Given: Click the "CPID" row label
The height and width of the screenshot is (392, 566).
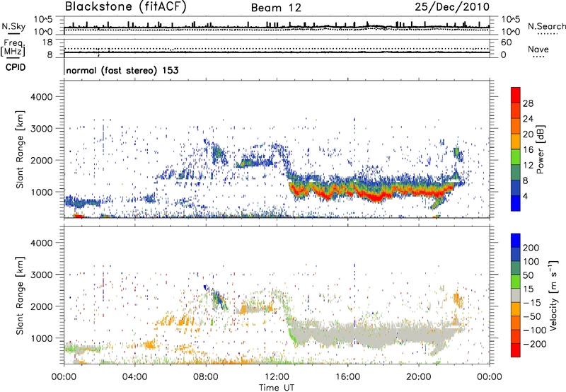Looking at the screenshot, I should [16, 67].
